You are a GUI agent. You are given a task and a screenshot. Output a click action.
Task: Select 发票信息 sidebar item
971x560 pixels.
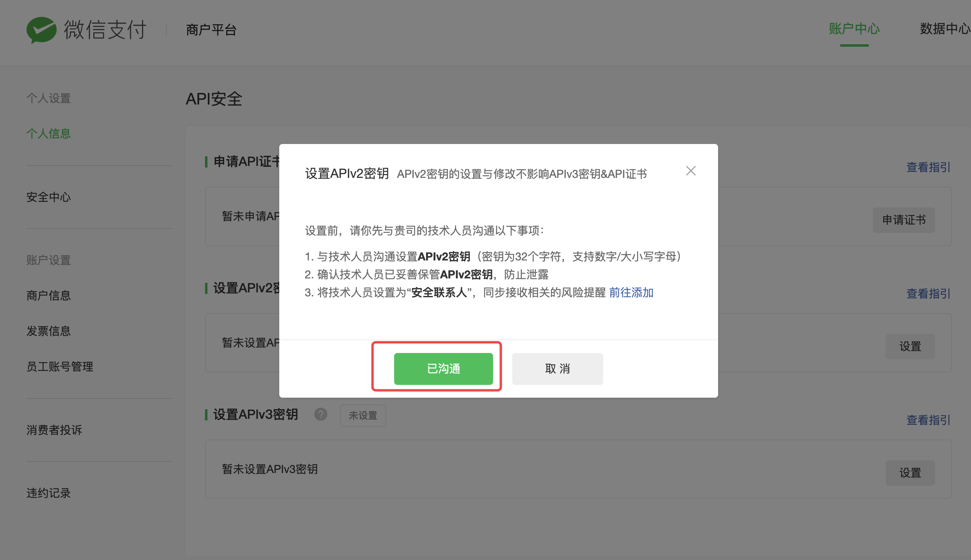pos(49,331)
